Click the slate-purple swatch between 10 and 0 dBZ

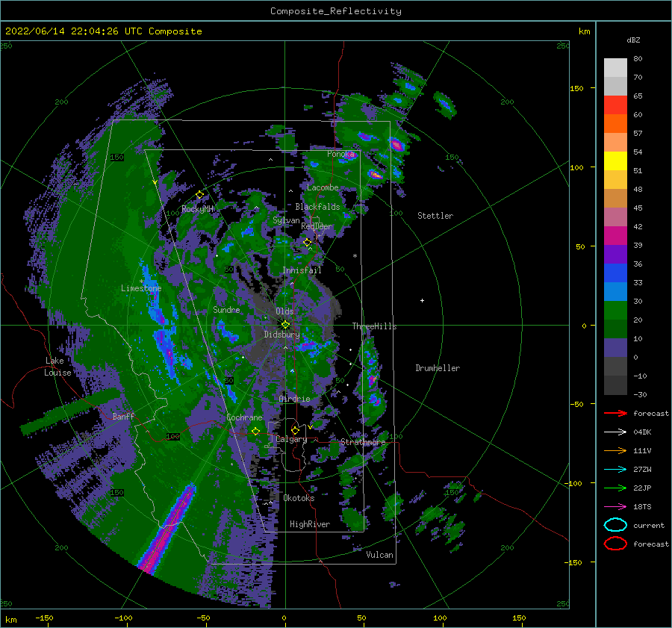(615, 348)
